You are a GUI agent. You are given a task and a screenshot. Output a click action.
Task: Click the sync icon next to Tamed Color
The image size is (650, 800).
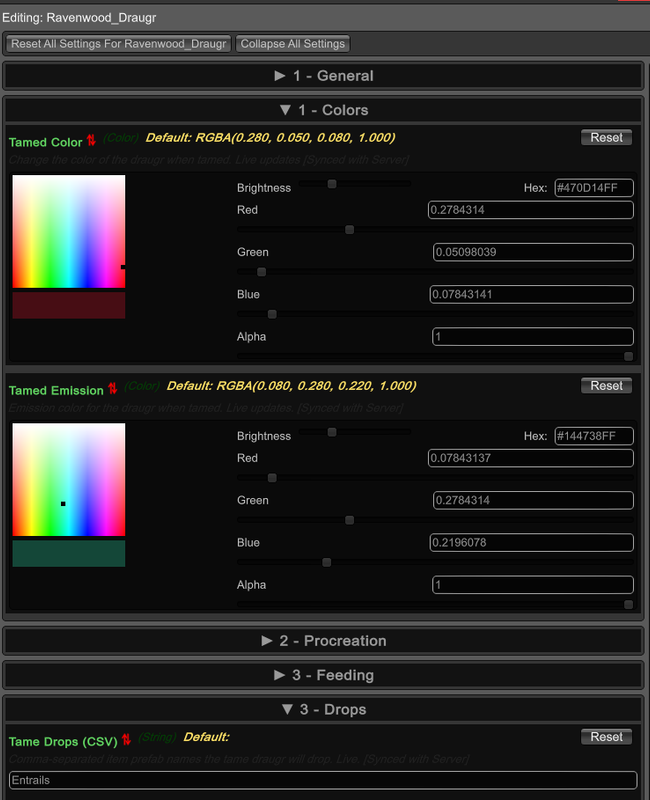tap(91, 140)
